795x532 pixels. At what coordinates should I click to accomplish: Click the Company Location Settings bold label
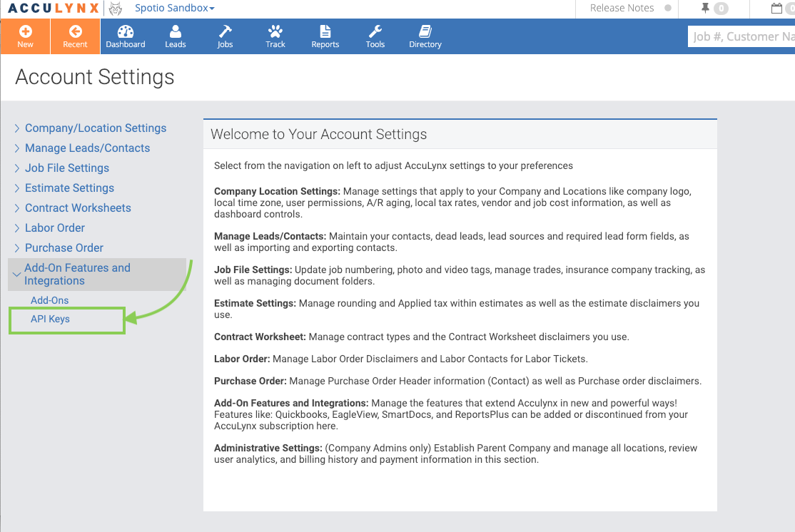[x=277, y=192]
